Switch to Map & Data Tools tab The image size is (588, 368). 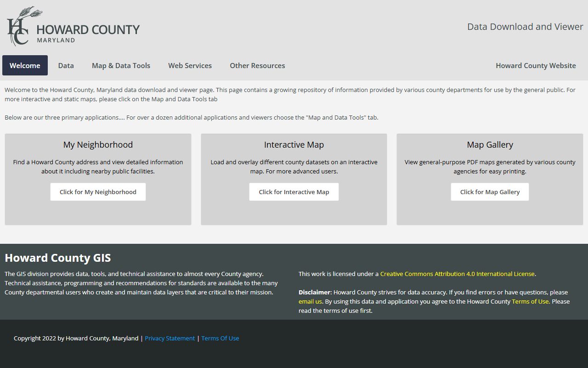(x=121, y=65)
